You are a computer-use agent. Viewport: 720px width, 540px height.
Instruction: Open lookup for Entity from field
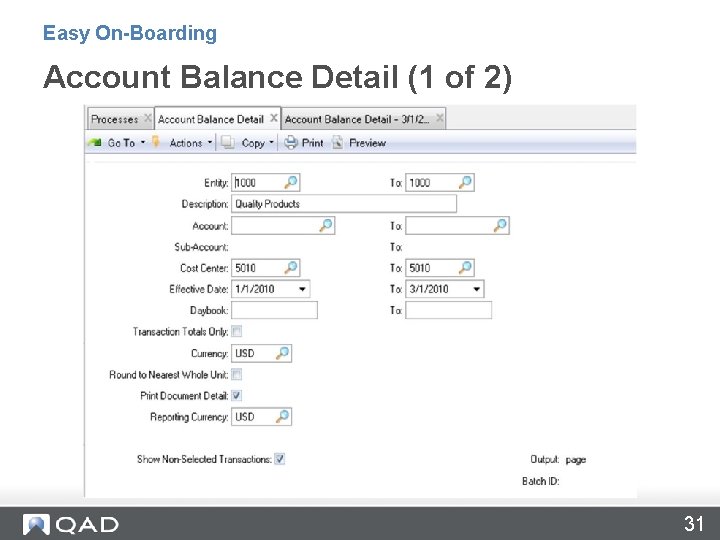[291, 182]
